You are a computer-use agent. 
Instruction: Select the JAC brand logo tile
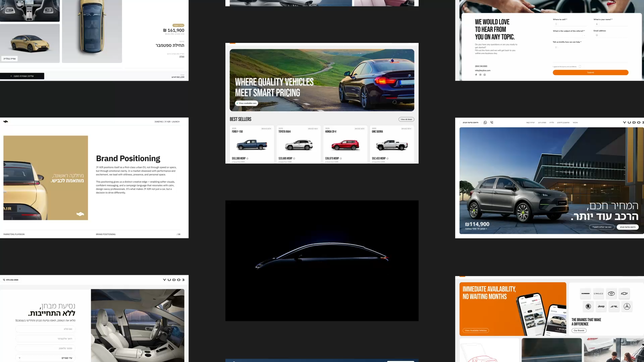614,306
